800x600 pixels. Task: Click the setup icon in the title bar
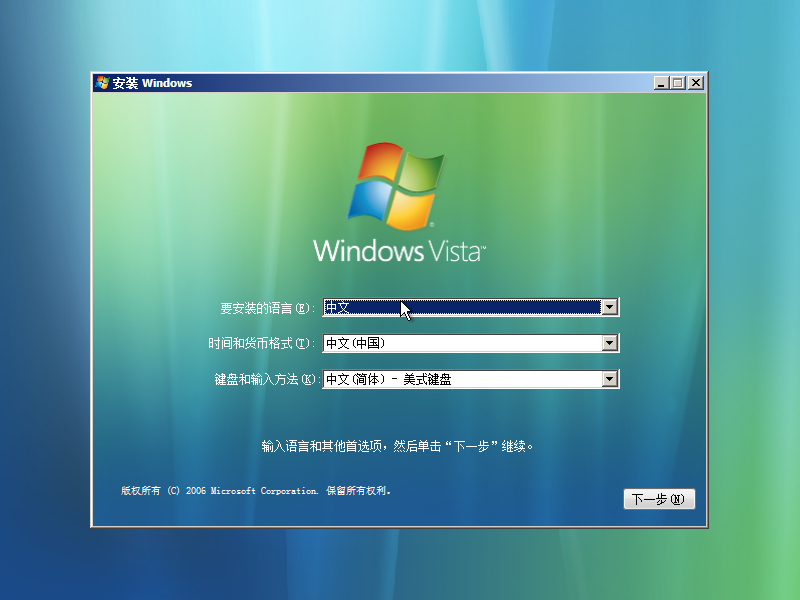click(101, 83)
